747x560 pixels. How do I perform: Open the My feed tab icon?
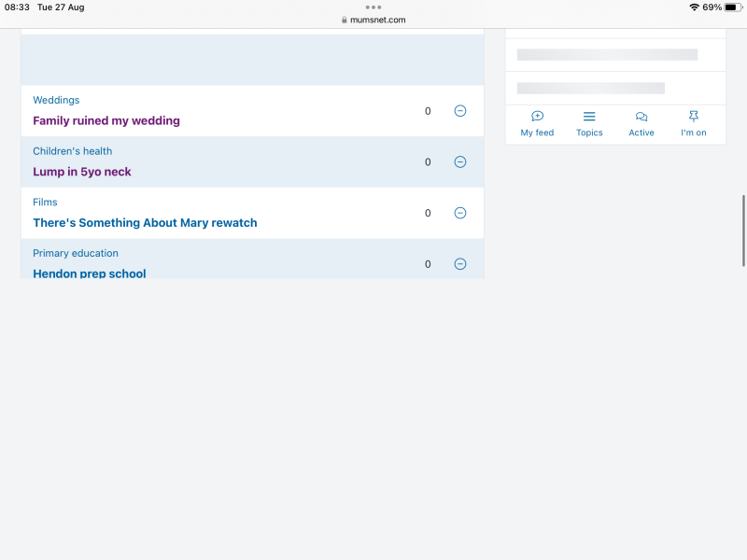pyautogui.click(x=537, y=117)
